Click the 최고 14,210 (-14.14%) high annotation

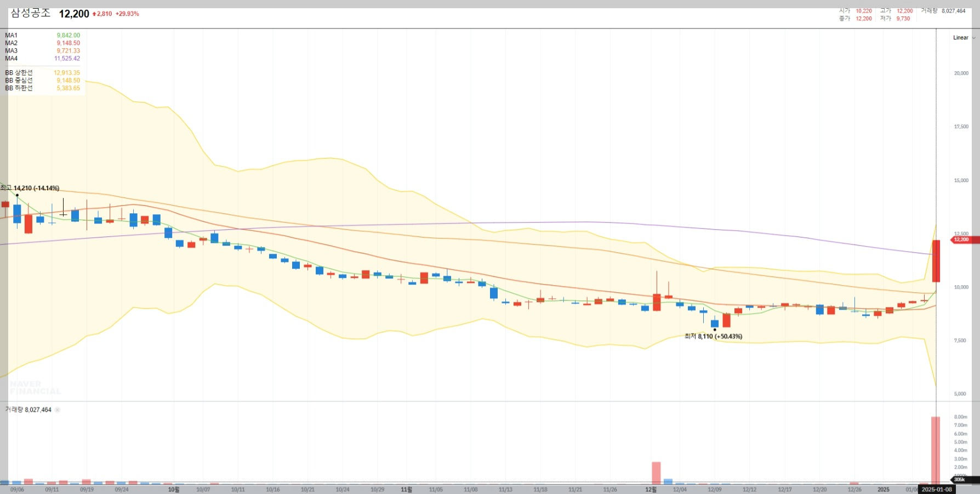point(30,188)
